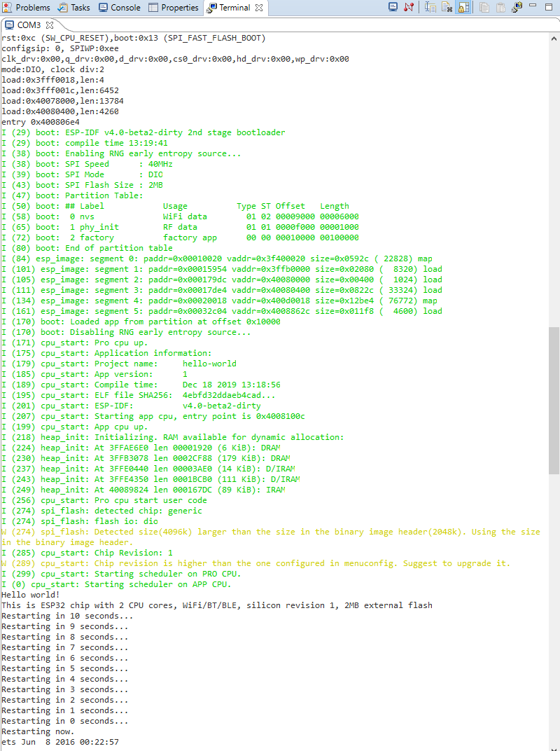Screen dimensions: 560x751
Task: Click the 'configsip: 0, SPIWP:0xee' line
Action: coord(60,48)
